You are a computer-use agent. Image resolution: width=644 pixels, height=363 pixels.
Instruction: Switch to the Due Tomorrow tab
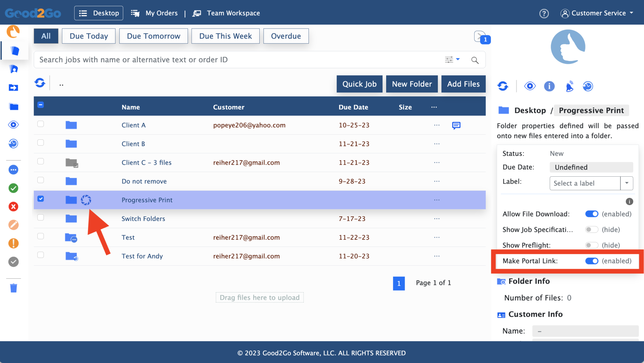pos(153,36)
